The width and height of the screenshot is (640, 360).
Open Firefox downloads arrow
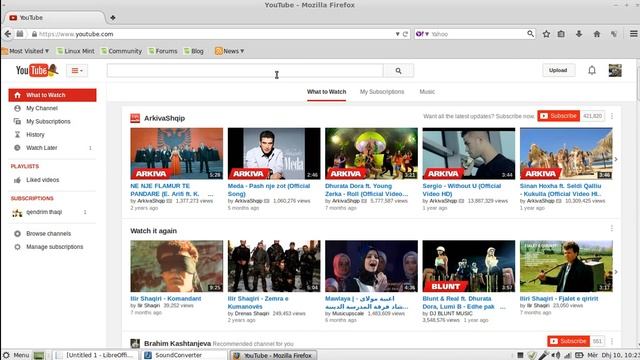click(579, 34)
